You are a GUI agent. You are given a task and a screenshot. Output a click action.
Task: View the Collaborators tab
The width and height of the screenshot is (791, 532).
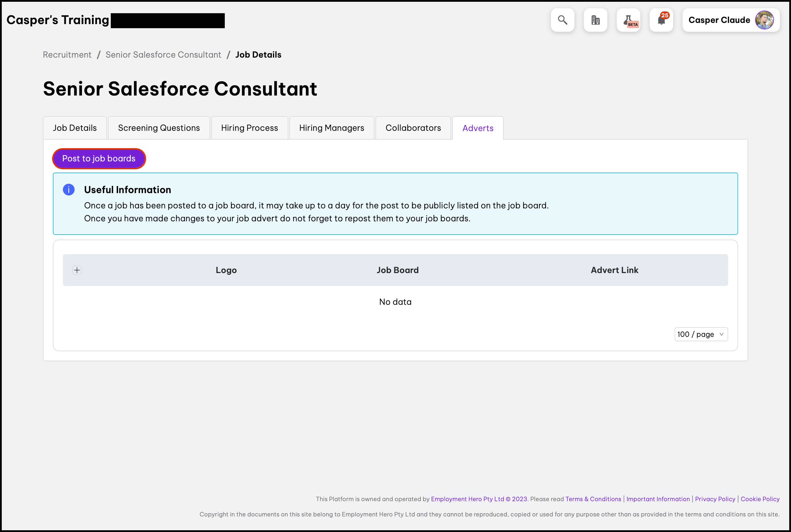click(x=413, y=128)
